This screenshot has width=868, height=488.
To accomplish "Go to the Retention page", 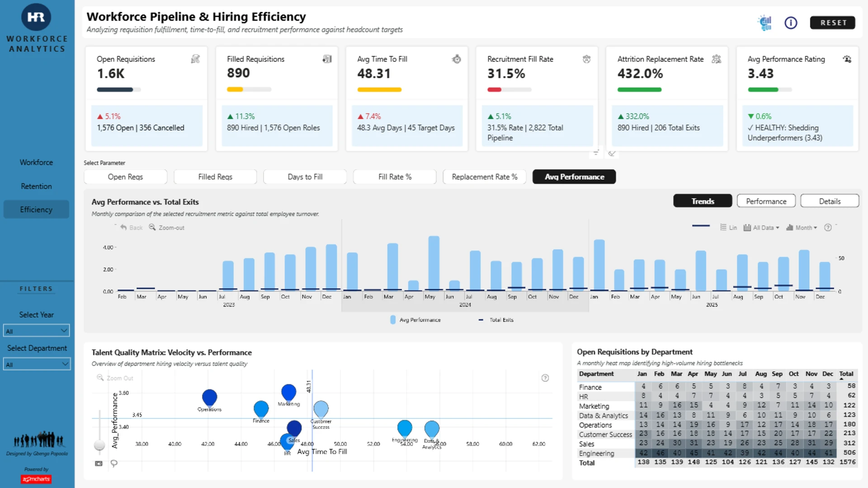I will 36,186.
